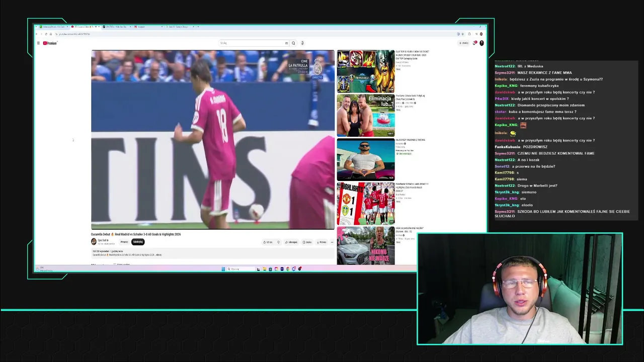Open the on-screen keyboard icon in search box
This screenshot has width=644, height=362.
(287, 43)
